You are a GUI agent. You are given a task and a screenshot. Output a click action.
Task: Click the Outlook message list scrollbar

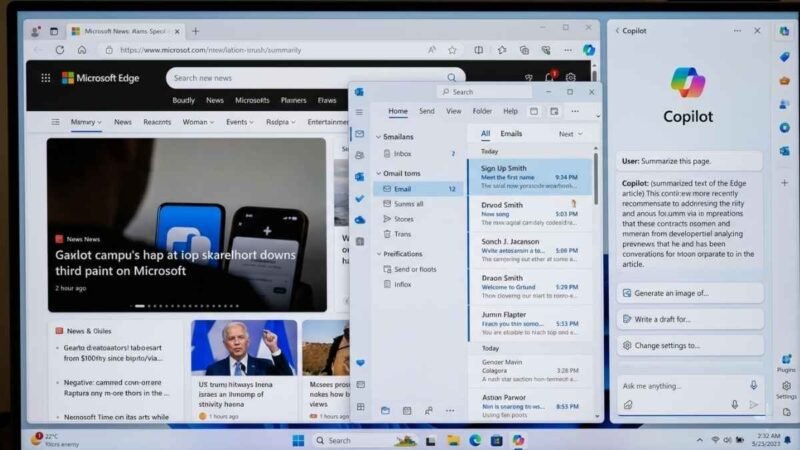click(595, 178)
